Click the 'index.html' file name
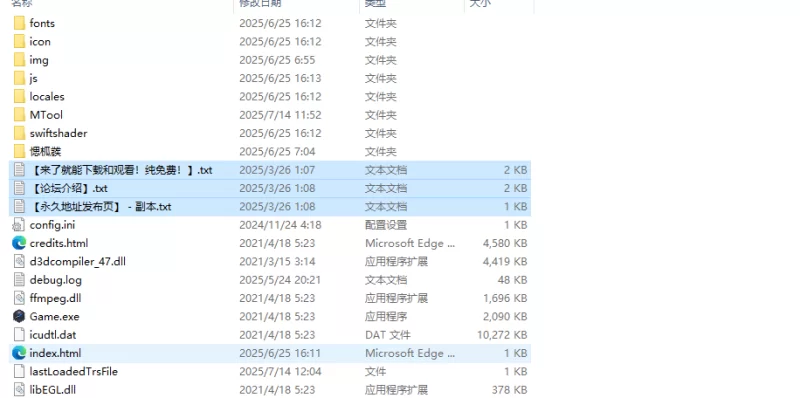The width and height of the screenshot is (800, 398). click(x=55, y=353)
